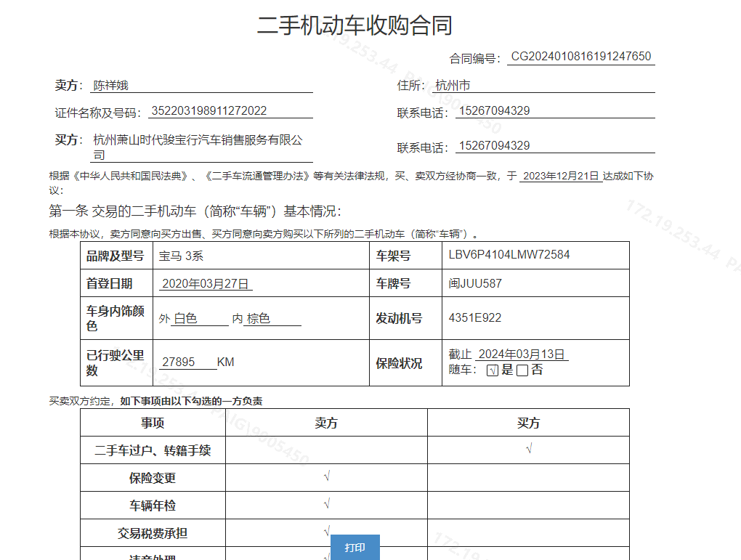Click the 打印 print button

click(x=355, y=547)
